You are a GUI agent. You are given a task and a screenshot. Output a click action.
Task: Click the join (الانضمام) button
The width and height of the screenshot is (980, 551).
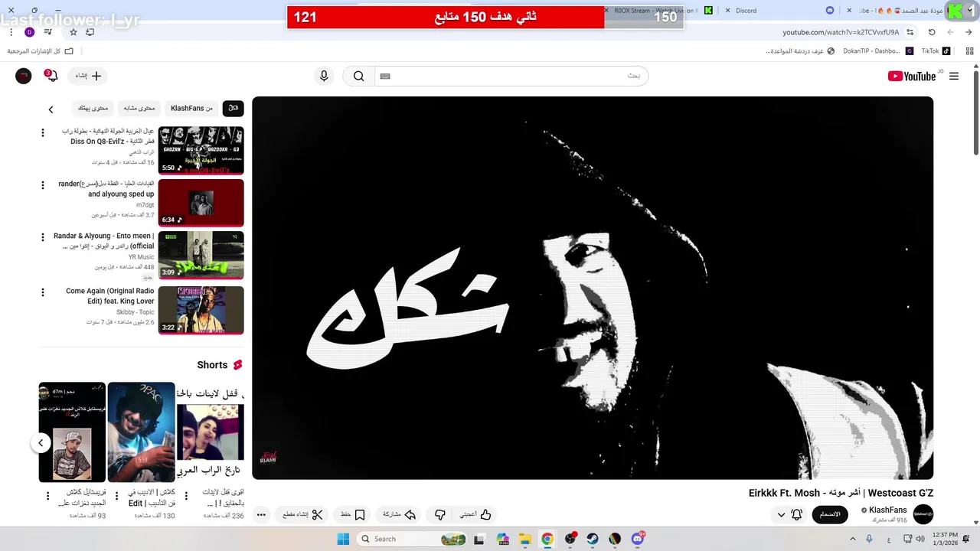(x=830, y=514)
